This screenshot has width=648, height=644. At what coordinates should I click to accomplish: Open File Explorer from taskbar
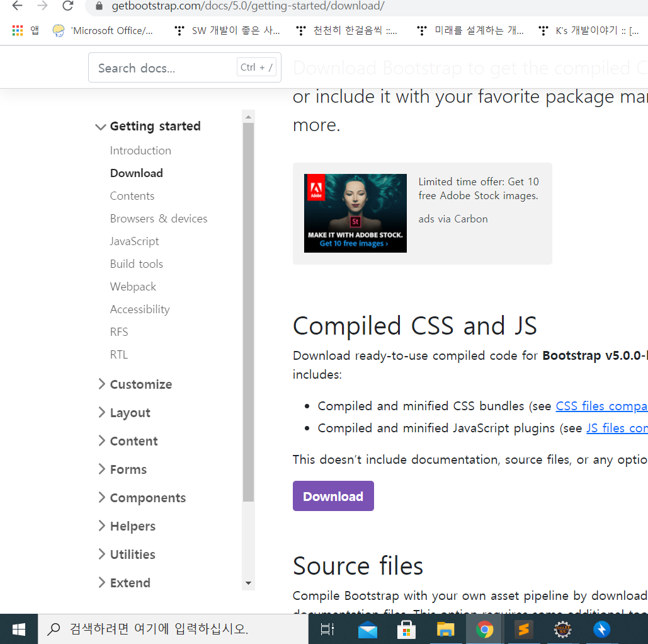pos(445,630)
